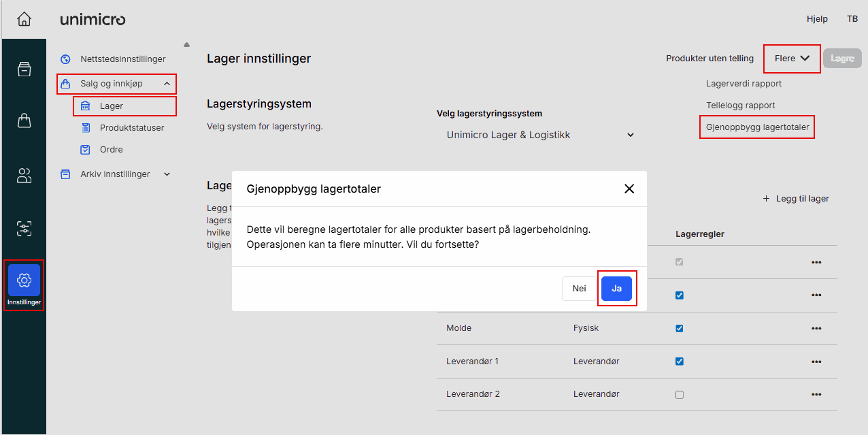
Task: Open the Hjelp item in the top bar
Action: (817, 18)
